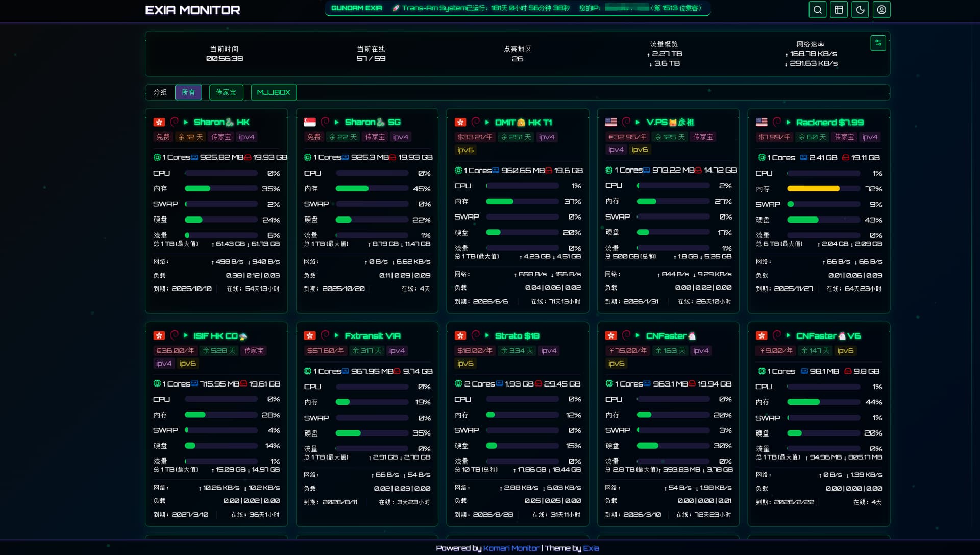Open the user account icon

[x=881, y=10]
